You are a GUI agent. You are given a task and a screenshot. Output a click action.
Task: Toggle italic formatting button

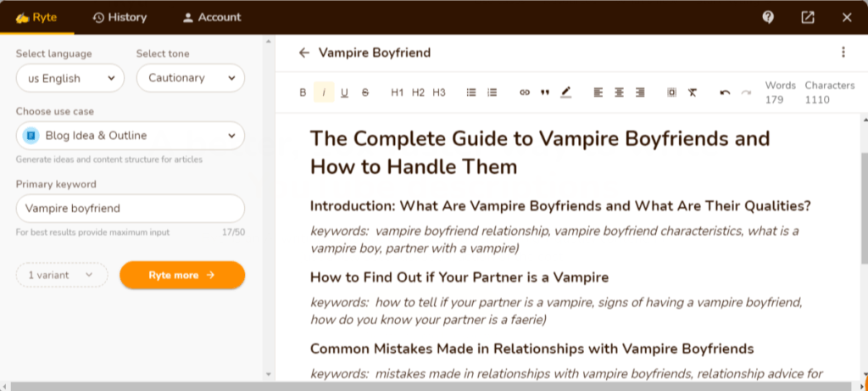(324, 92)
